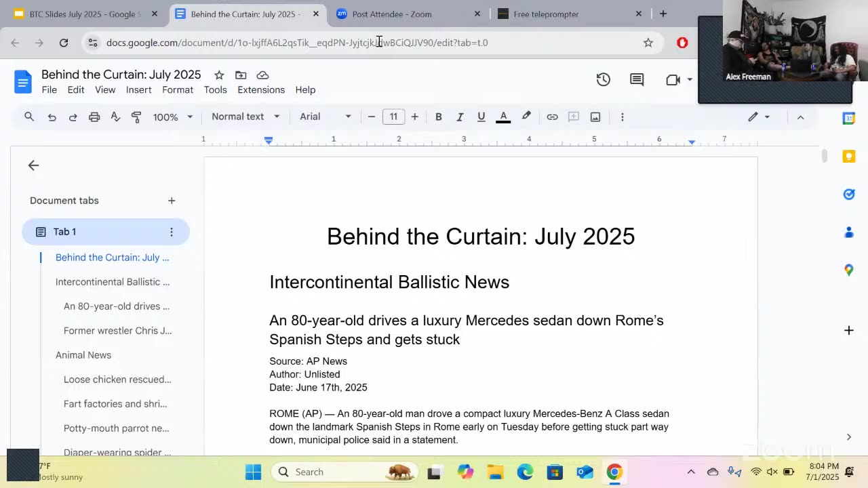Insert a link

tap(552, 117)
